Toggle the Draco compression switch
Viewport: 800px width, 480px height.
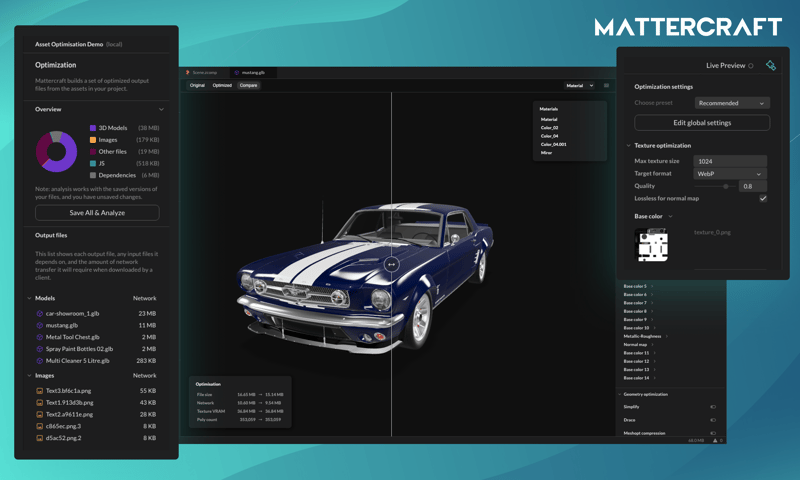tap(713, 420)
